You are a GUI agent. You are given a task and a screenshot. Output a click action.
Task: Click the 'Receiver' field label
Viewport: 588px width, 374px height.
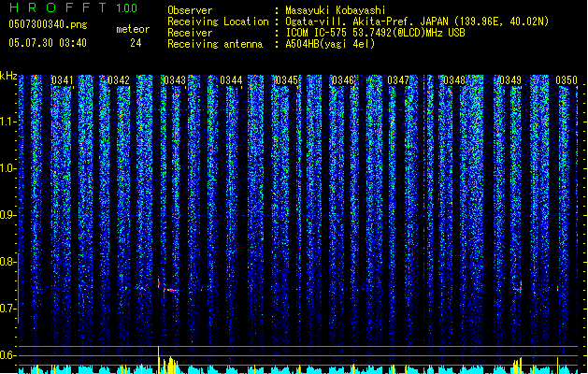(190, 33)
